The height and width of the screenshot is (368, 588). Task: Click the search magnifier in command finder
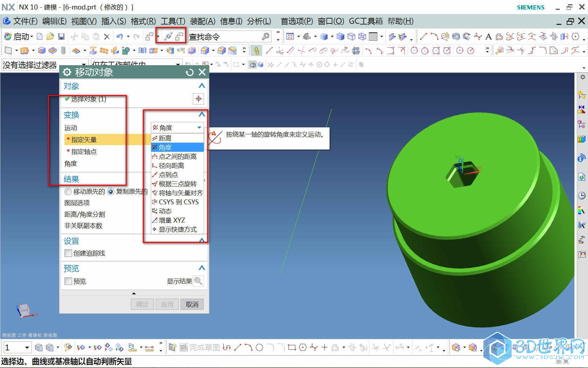point(266,36)
